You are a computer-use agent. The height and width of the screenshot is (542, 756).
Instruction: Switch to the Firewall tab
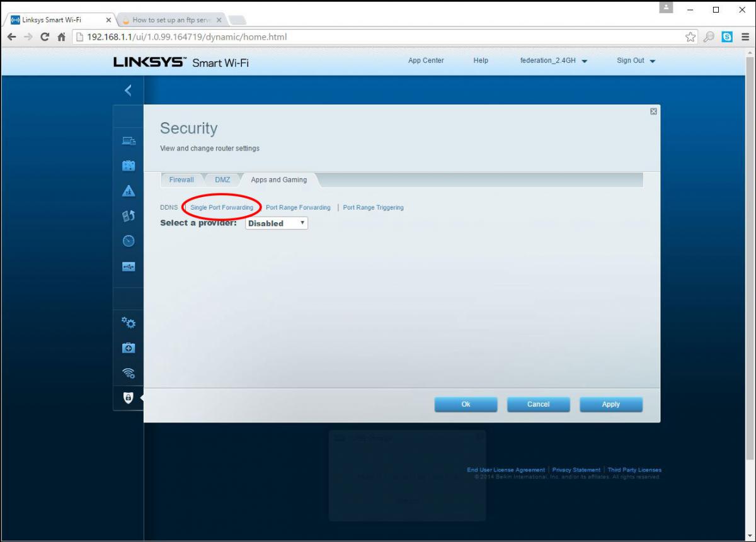point(181,180)
